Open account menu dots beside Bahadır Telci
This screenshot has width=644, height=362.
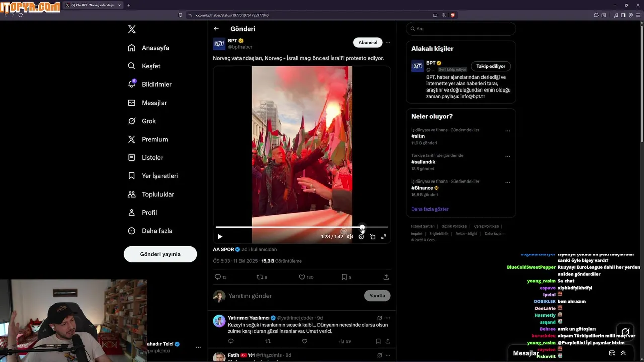pos(198,347)
